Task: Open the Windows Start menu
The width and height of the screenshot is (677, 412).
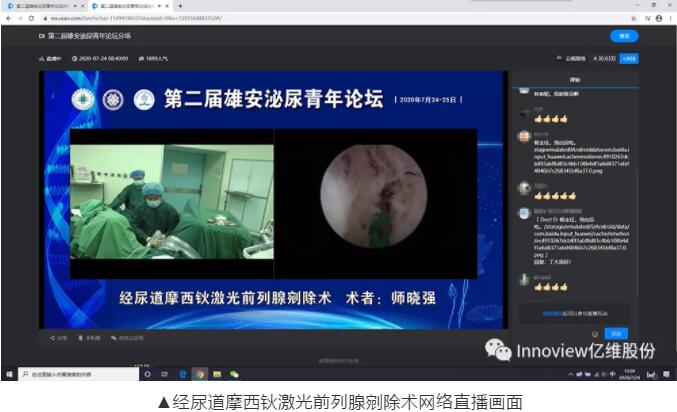Action: coord(8,374)
